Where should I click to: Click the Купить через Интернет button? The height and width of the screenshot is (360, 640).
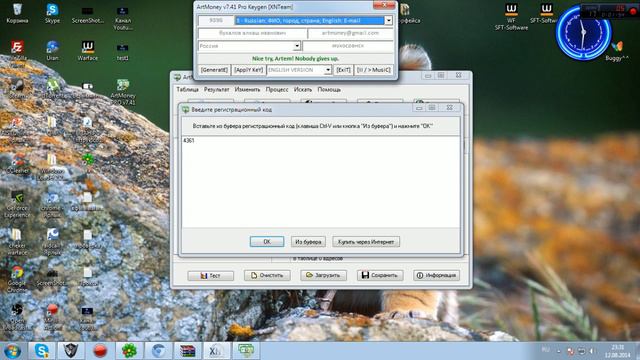point(366,242)
